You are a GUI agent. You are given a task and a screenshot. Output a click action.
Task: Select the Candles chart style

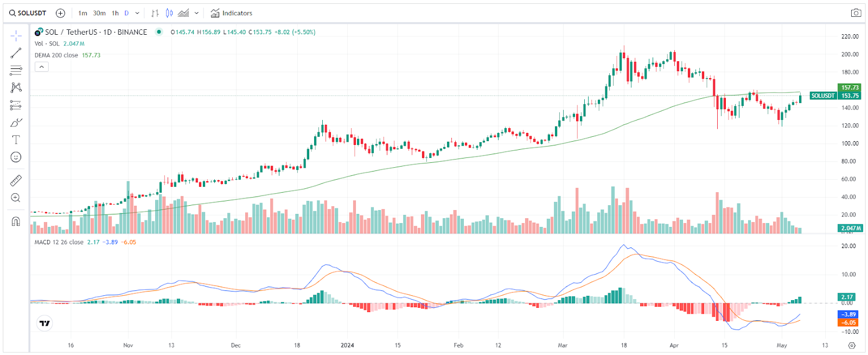pos(169,13)
